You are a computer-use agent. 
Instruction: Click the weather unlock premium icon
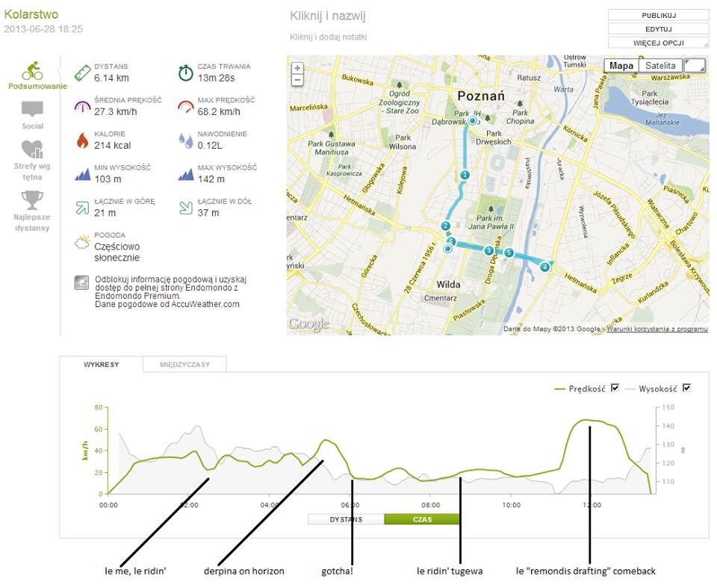(x=81, y=282)
